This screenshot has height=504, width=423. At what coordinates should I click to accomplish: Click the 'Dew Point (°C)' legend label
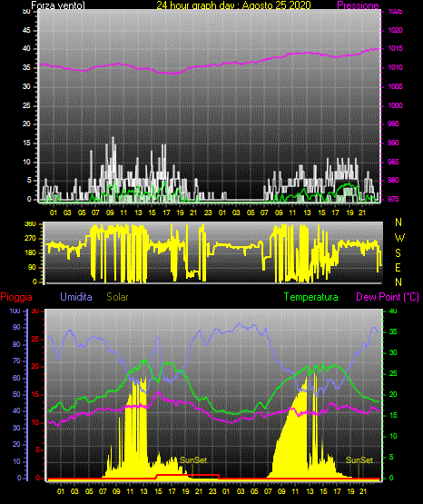click(x=388, y=297)
